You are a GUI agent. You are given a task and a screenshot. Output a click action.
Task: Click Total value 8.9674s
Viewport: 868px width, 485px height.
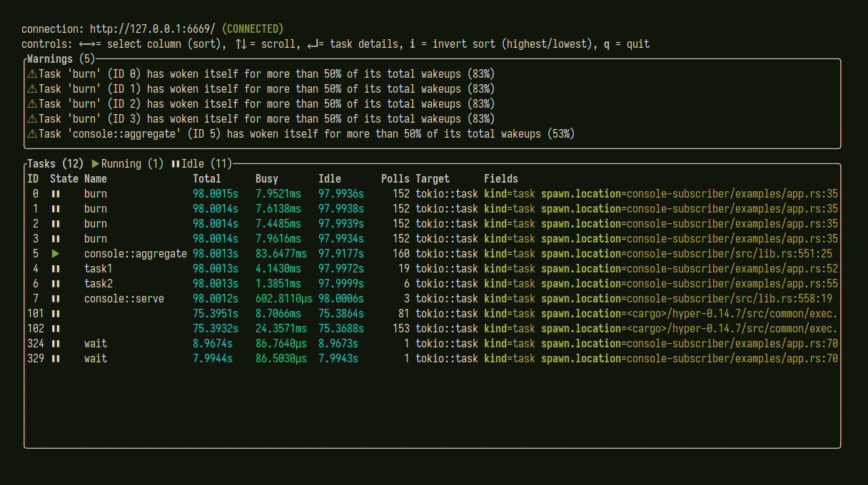213,344
